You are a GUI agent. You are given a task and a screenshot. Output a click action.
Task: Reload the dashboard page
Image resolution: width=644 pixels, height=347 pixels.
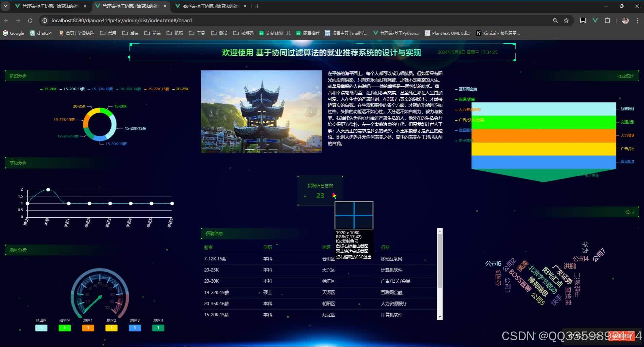point(30,21)
